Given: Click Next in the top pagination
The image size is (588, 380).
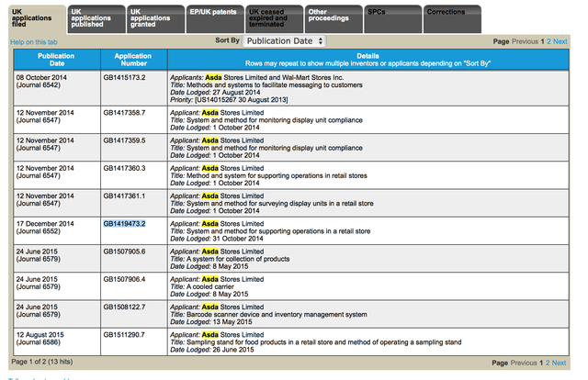Looking at the screenshot, I should 560,41.
